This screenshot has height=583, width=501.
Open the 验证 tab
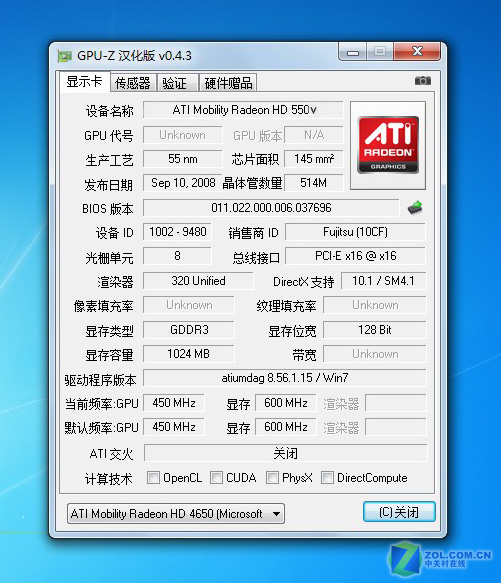(x=177, y=83)
